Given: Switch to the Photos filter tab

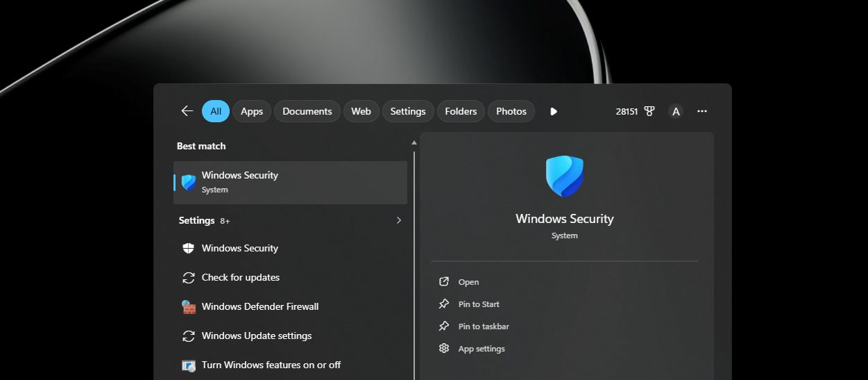Looking at the screenshot, I should click(x=511, y=111).
